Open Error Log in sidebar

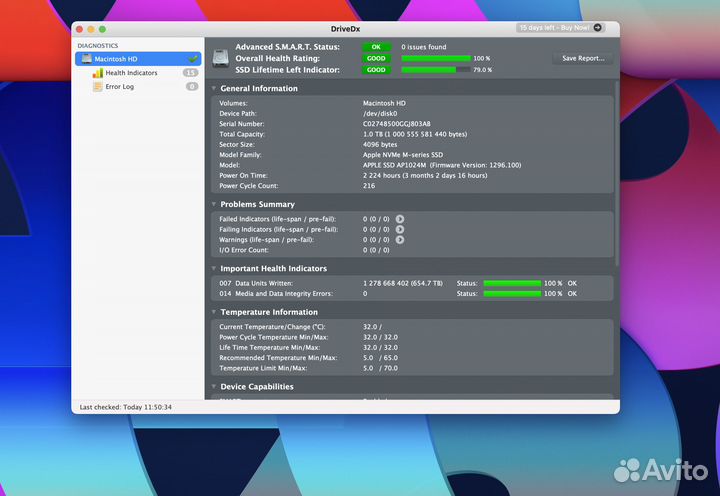point(120,86)
